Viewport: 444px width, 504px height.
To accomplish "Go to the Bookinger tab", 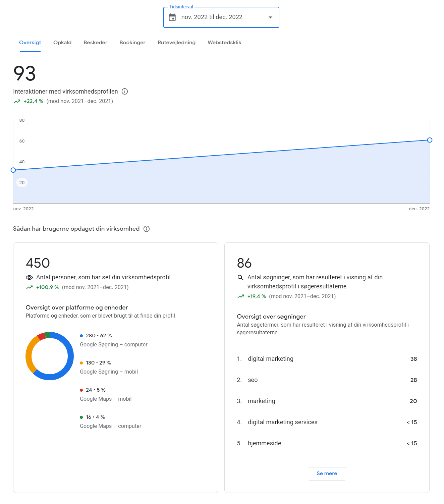I will [132, 43].
